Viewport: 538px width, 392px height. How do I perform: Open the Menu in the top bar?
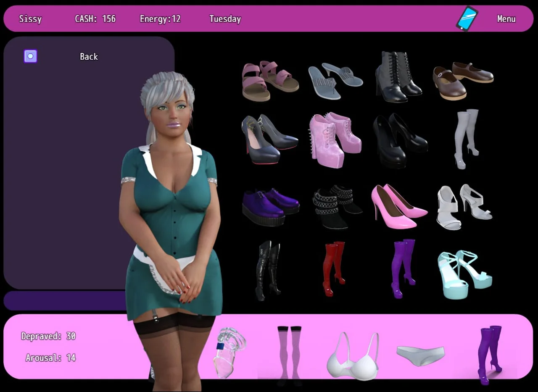tap(506, 19)
